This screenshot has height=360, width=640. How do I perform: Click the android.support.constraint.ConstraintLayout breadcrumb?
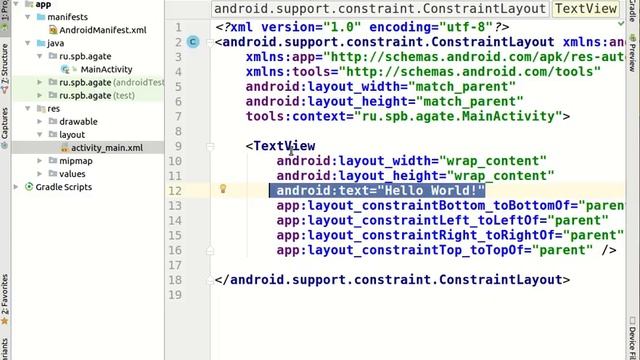pyautogui.click(x=380, y=8)
